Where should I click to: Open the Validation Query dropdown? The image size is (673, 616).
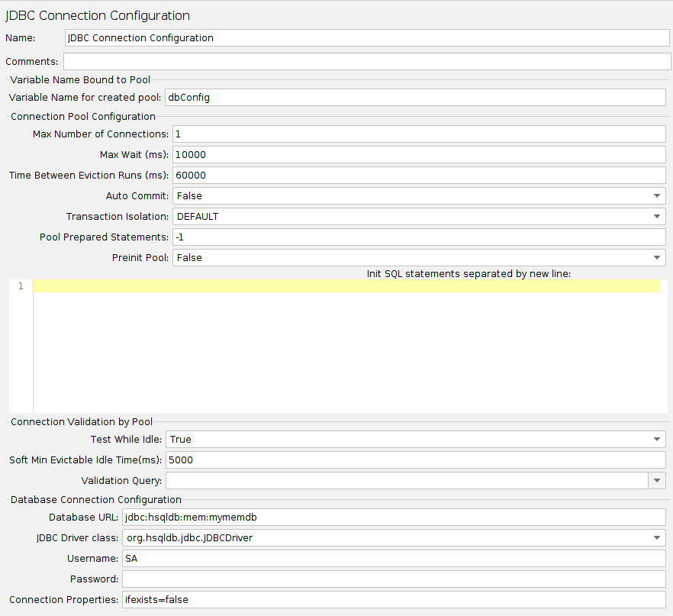(656, 480)
